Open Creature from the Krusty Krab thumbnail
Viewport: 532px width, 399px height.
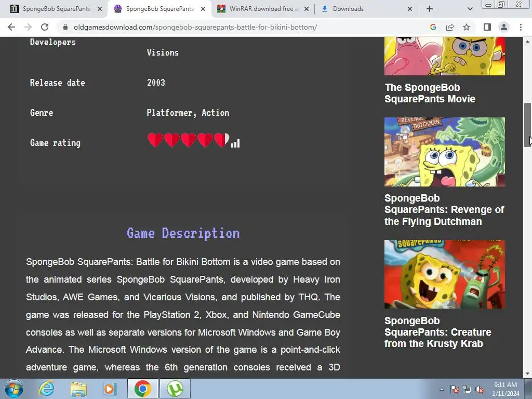click(445, 274)
